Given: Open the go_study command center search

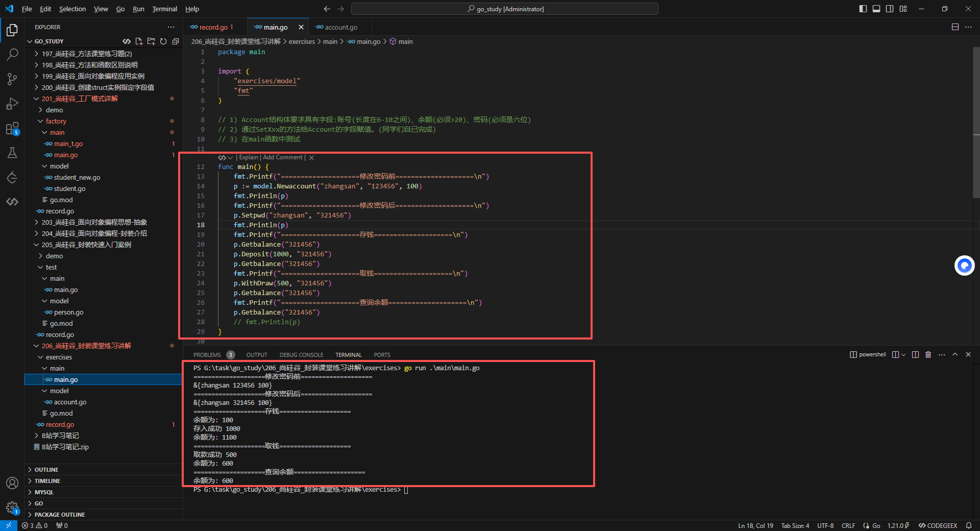Looking at the screenshot, I should pyautogui.click(x=505, y=9).
